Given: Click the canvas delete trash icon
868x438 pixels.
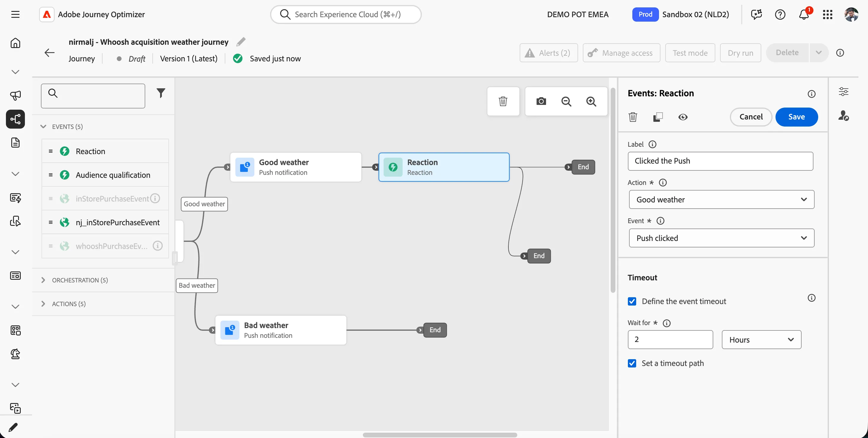Looking at the screenshot, I should pyautogui.click(x=503, y=101).
